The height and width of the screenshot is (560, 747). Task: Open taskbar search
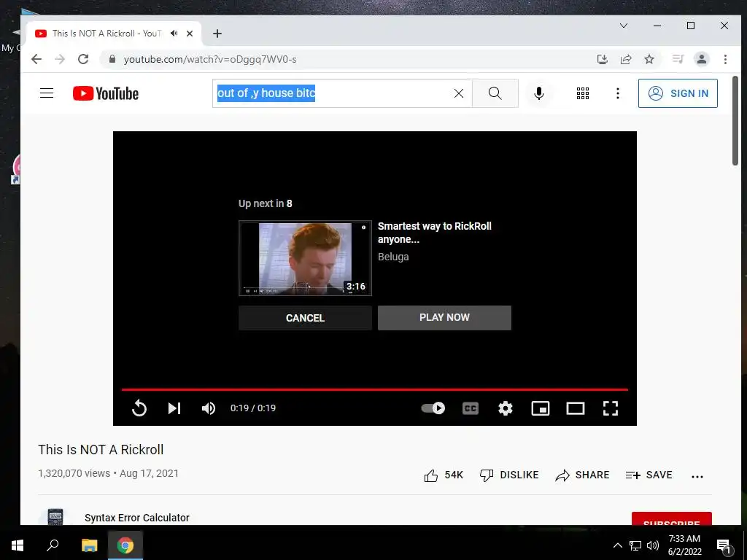click(x=53, y=545)
